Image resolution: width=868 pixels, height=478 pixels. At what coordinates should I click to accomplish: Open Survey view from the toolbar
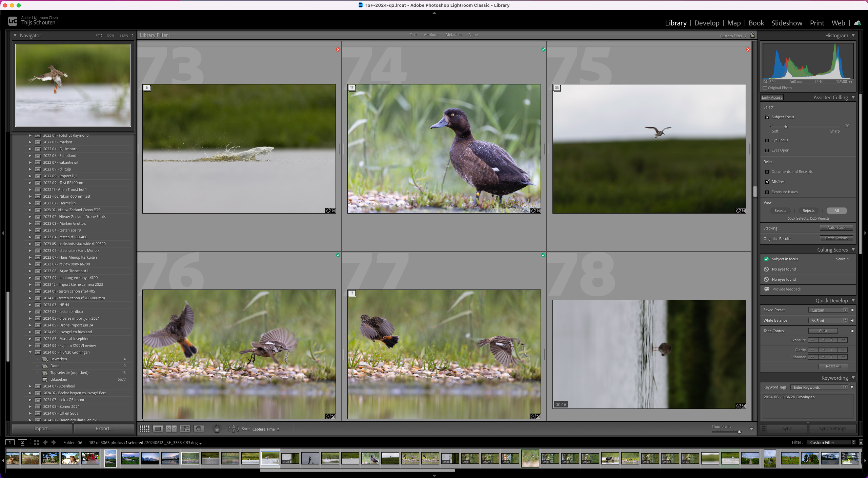[185, 429]
